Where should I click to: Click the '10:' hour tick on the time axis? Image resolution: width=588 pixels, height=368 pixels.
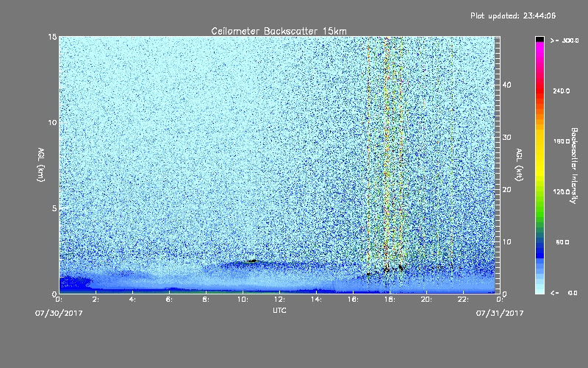(x=243, y=300)
